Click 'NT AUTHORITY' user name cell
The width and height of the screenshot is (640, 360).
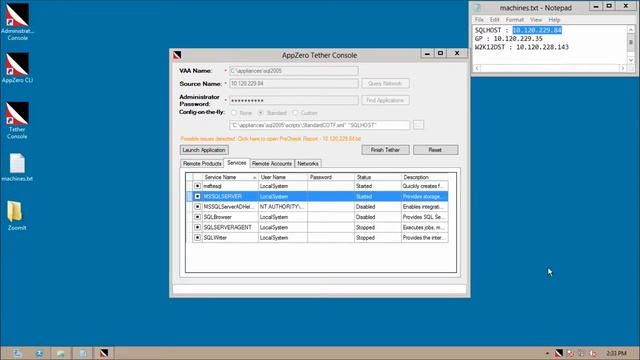point(282,207)
